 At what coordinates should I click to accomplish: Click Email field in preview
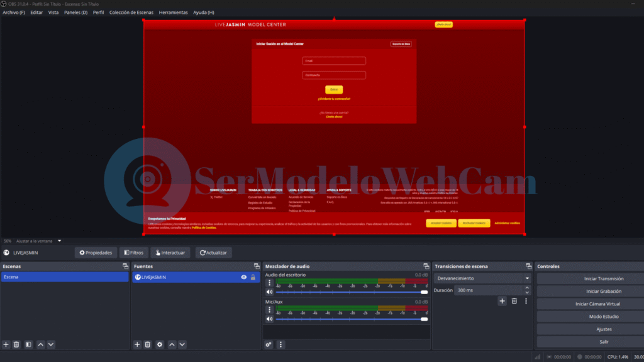pos(334,61)
